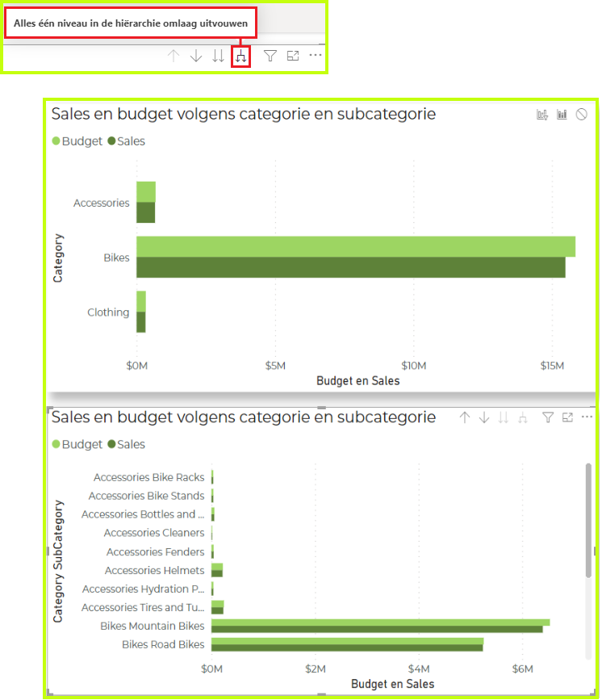The image size is (602, 700).
Task: Select the Accessories sales bar in the category chart
Action: click(x=145, y=212)
